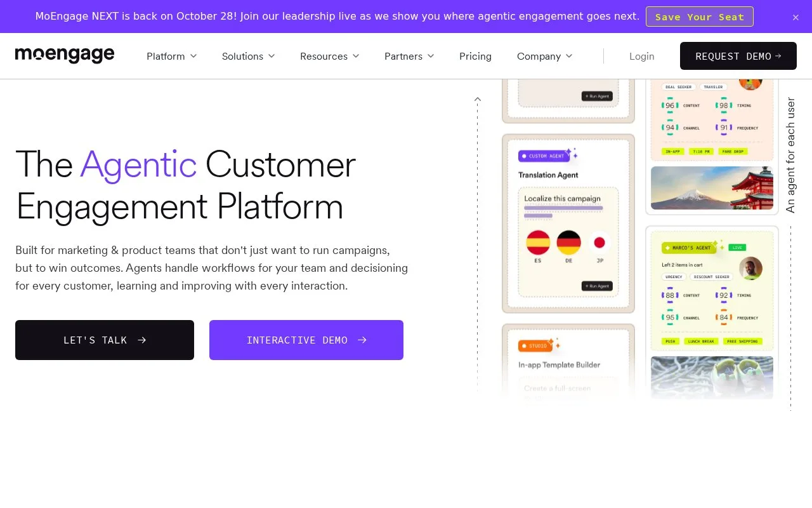
Task: Click the 'Translation Agent' title
Action: pos(548,175)
